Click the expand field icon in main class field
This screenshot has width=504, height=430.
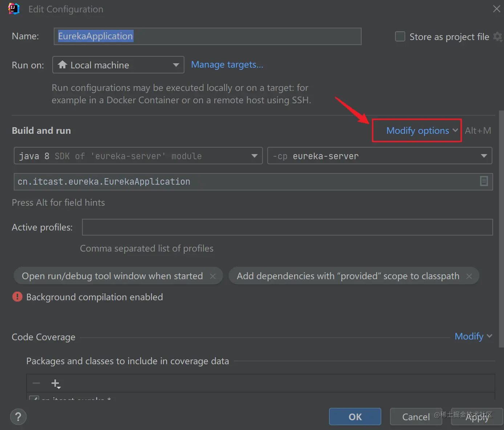tap(484, 181)
